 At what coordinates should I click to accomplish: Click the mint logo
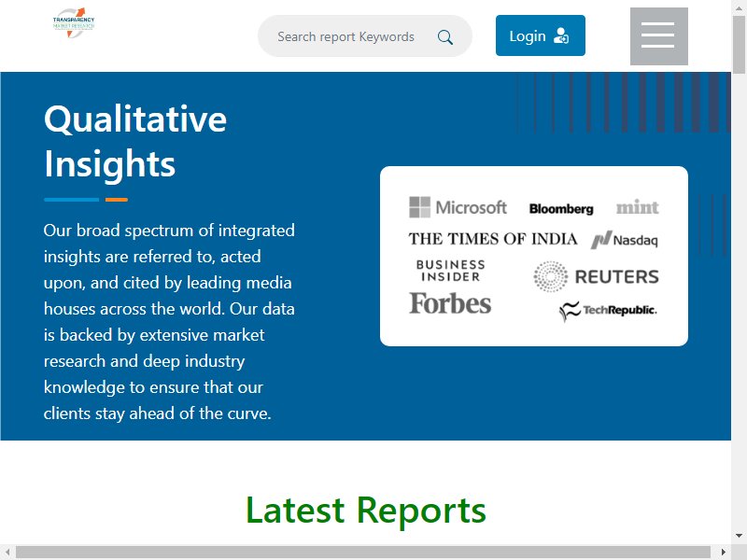pos(638,207)
